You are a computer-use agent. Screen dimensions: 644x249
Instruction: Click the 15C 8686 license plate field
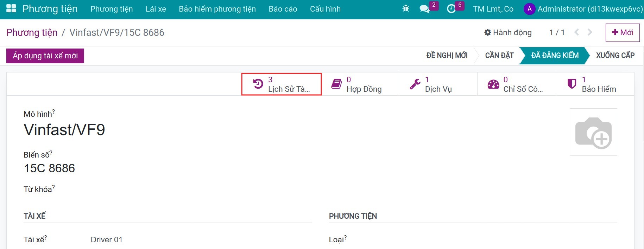click(49, 168)
